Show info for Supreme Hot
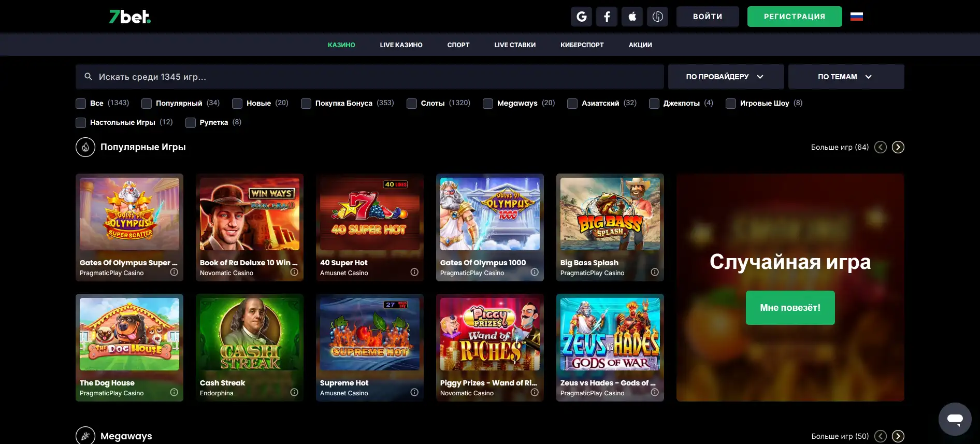 coord(414,392)
